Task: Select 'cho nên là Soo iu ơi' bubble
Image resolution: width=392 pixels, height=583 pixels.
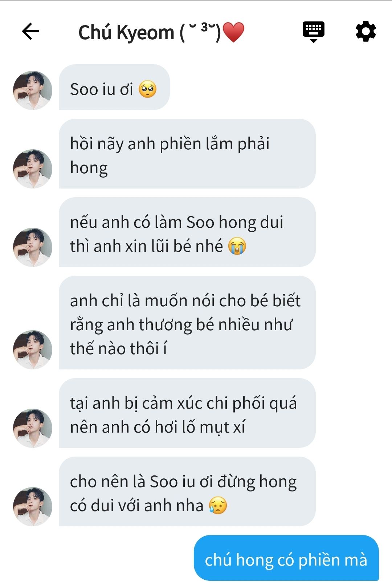Action: (x=187, y=491)
